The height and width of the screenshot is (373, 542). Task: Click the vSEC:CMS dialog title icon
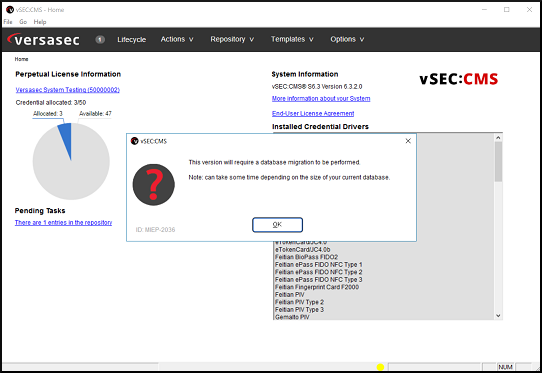(x=134, y=141)
